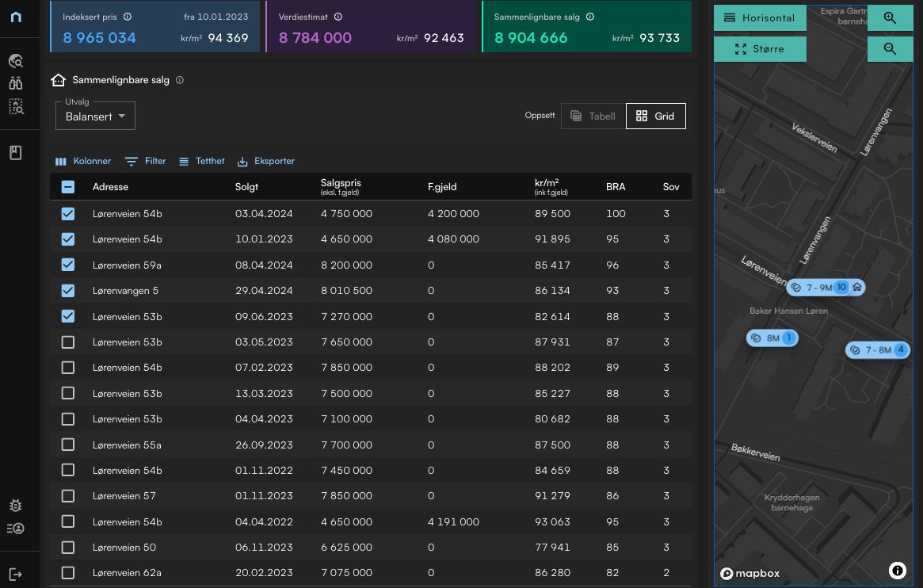Open the map info icon near mapbox
The width and height of the screenshot is (923, 588).
897,571
